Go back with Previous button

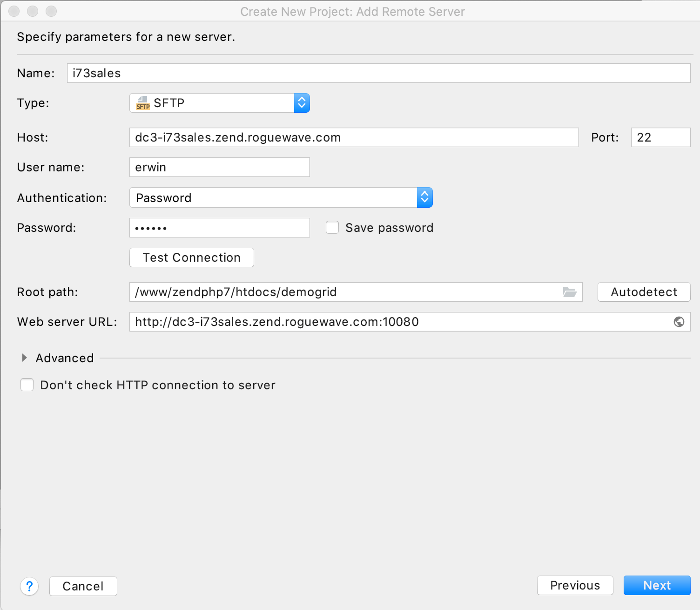click(x=575, y=585)
